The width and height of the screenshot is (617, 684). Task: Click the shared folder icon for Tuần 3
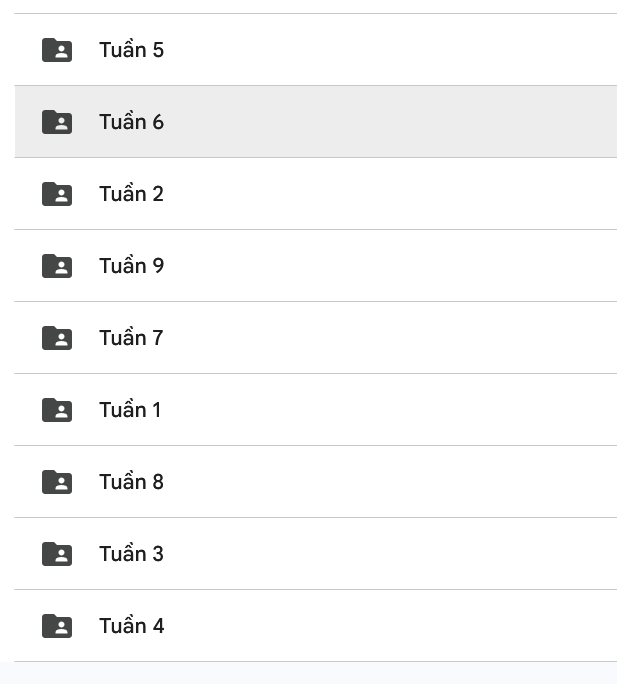point(57,554)
